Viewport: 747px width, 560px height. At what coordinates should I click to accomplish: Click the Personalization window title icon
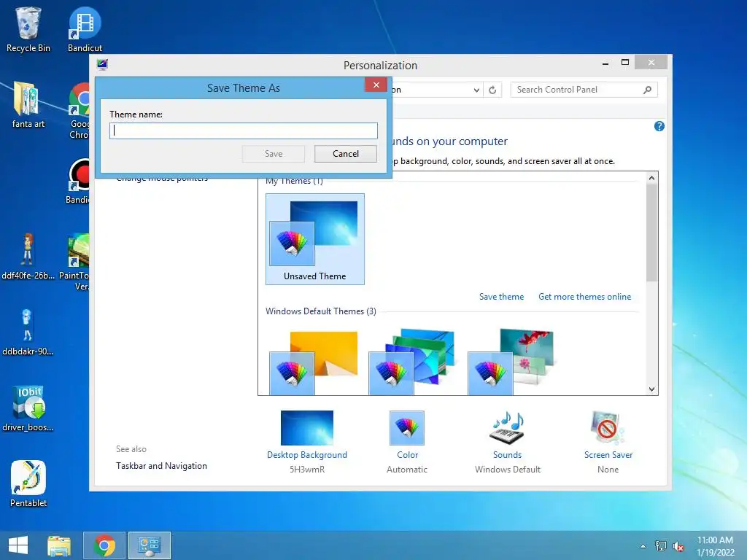(x=102, y=64)
